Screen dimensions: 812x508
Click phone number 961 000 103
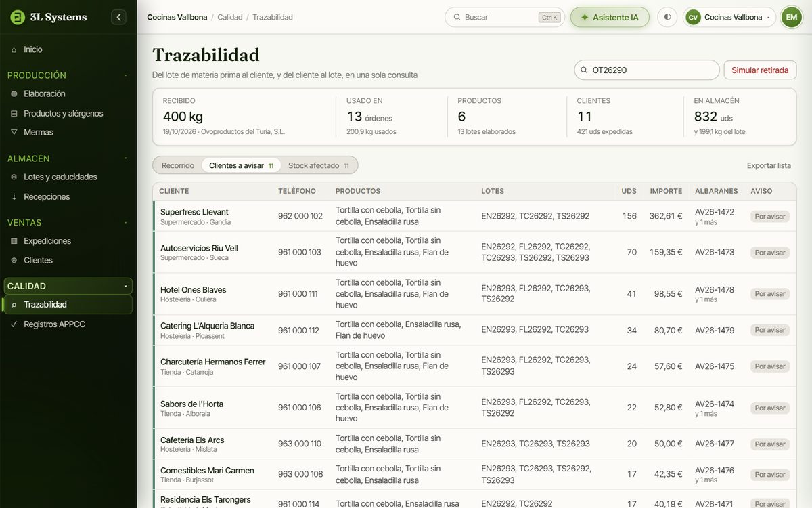coord(300,252)
